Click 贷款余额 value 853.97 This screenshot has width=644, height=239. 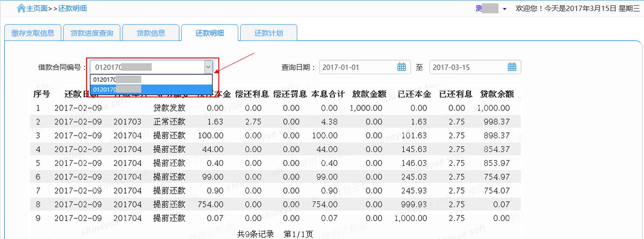tap(496, 163)
